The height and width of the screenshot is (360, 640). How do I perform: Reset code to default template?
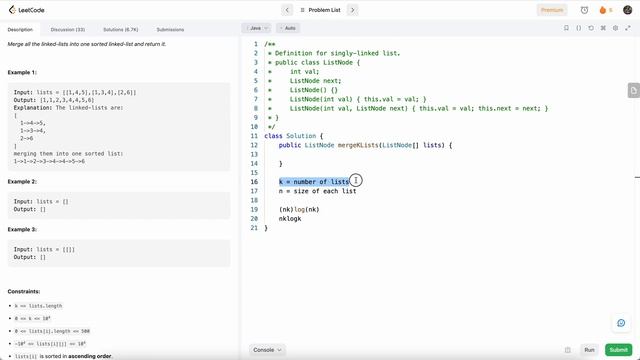[x=591, y=28]
